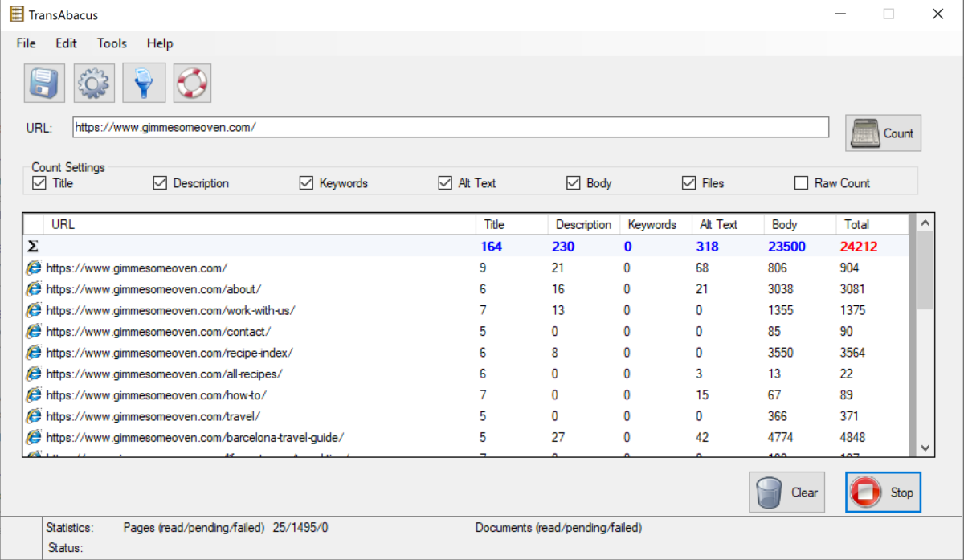Image resolution: width=964 pixels, height=560 pixels.
Task: Select the https://www.gimmesomeoven.com/how-to/ row
Action: point(467,395)
